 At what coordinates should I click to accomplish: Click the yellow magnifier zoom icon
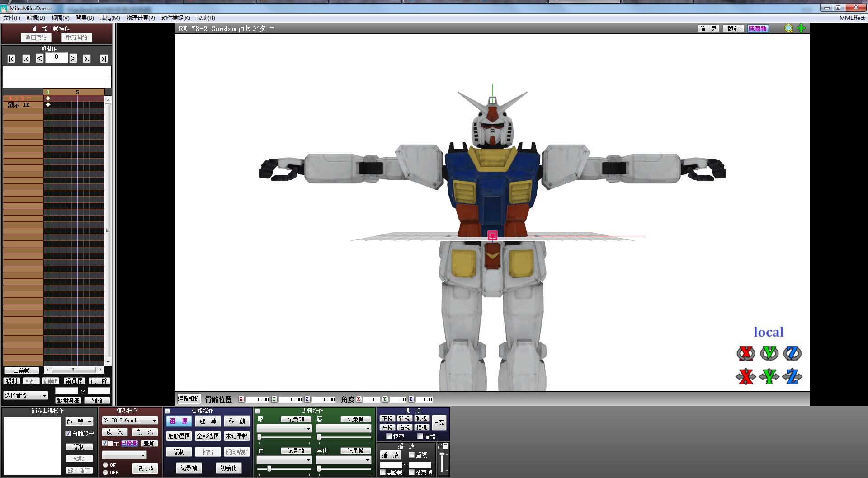click(788, 28)
